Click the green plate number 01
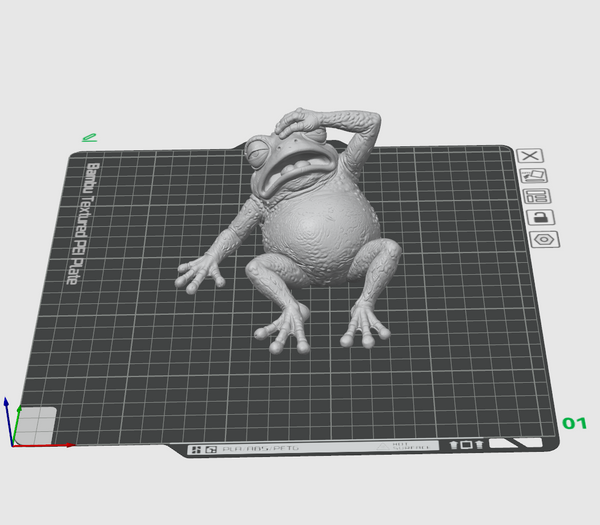The width and height of the screenshot is (600, 525). click(x=574, y=423)
